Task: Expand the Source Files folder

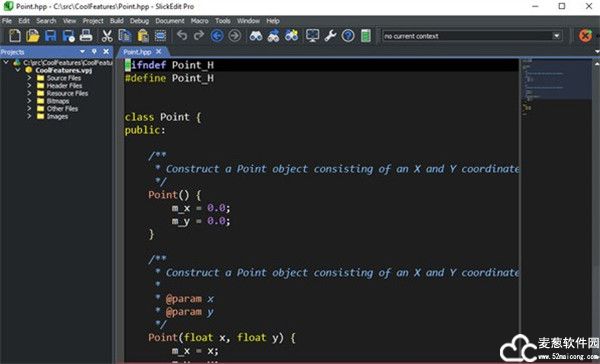Action: pyautogui.click(x=29, y=78)
